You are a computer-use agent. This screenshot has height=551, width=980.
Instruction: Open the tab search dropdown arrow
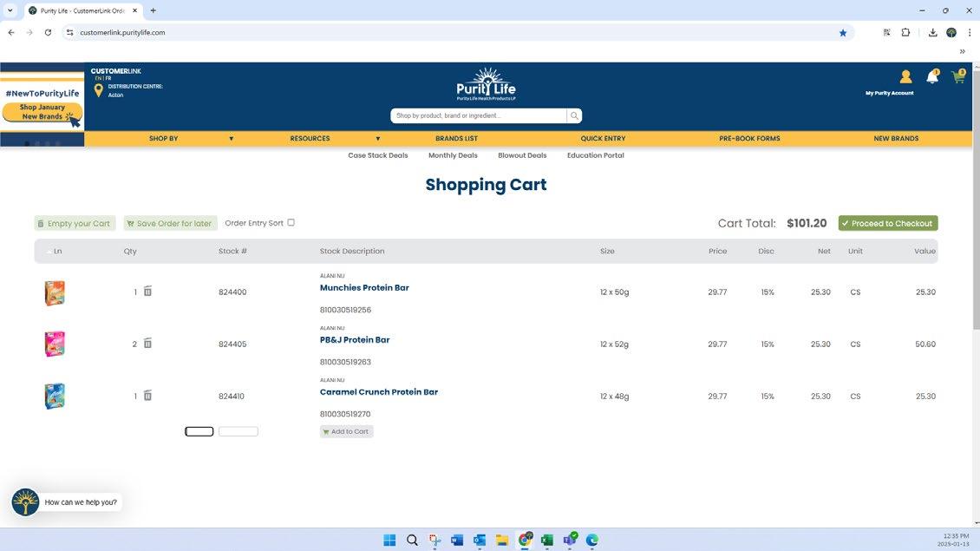(x=10, y=10)
